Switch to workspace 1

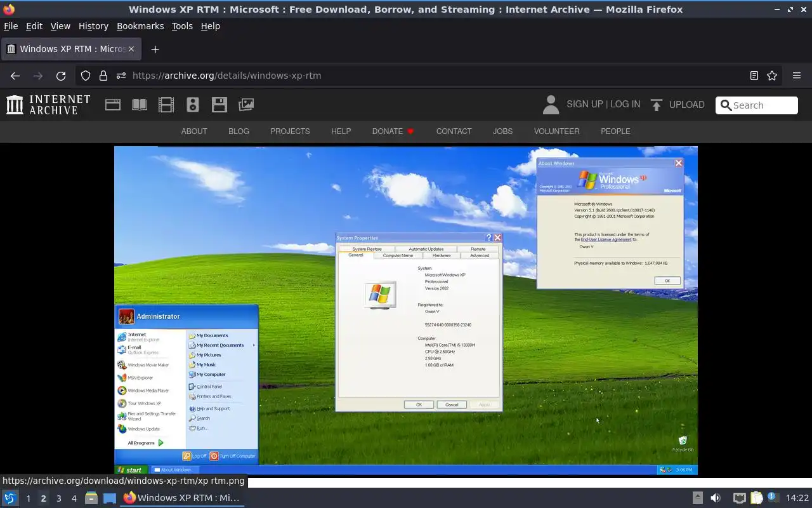click(28, 498)
